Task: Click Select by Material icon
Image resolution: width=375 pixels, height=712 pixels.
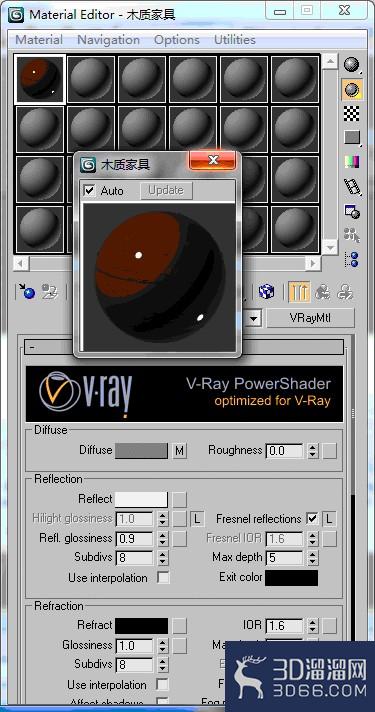Action: (352, 235)
